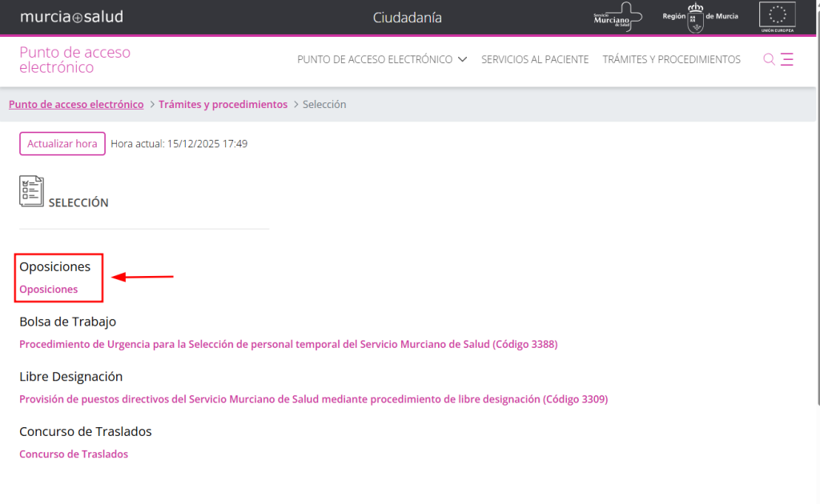Click the Servicio Murciano de Salud logo

(617, 18)
